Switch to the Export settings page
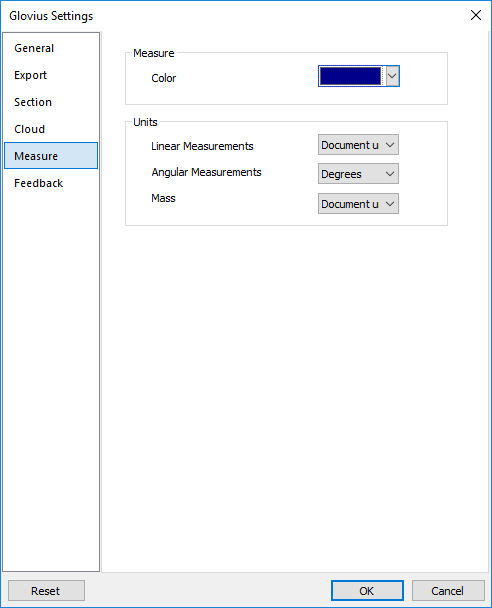This screenshot has width=492, height=608. (x=51, y=75)
